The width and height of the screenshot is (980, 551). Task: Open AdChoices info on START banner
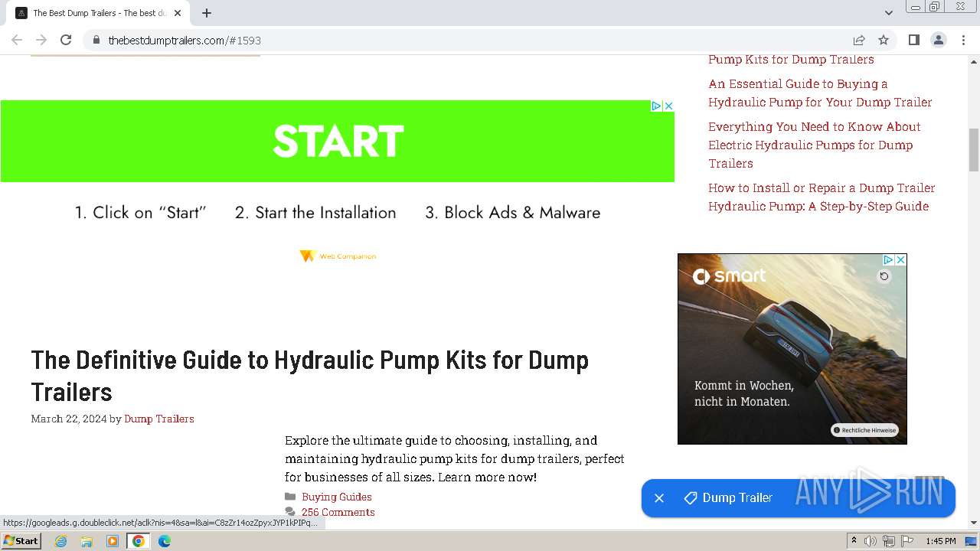tap(656, 106)
